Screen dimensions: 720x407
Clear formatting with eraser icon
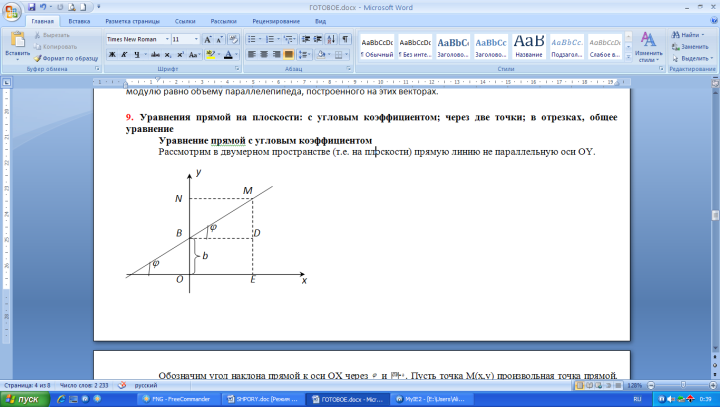(x=233, y=40)
